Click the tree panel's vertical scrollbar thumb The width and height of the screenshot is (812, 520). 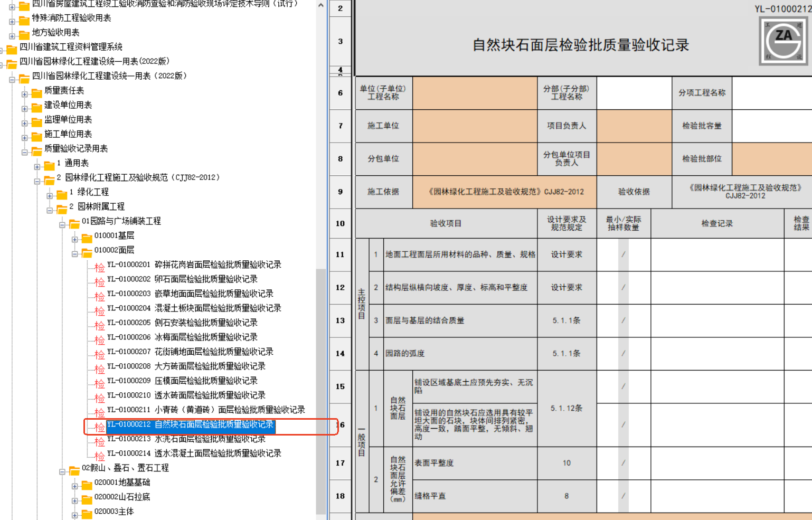(321, 391)
